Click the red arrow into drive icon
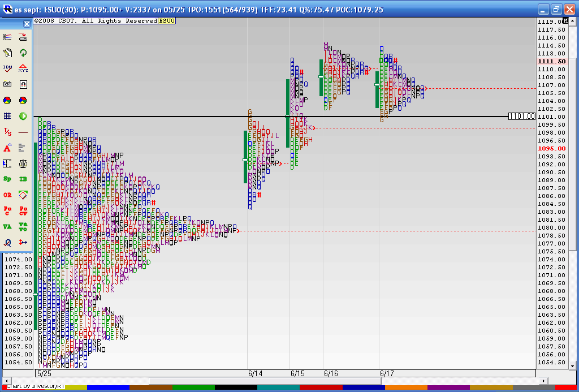 pos(23,37)
